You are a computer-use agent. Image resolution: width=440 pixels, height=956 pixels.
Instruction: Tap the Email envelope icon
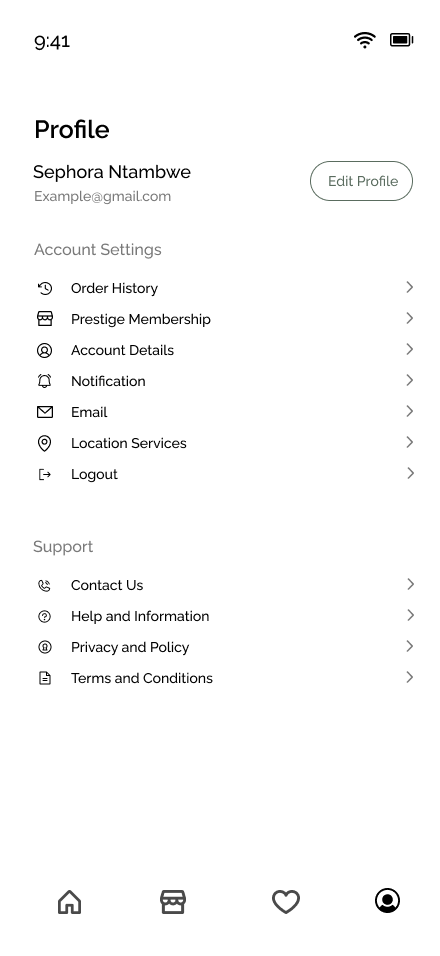click(x=44, y=412)
